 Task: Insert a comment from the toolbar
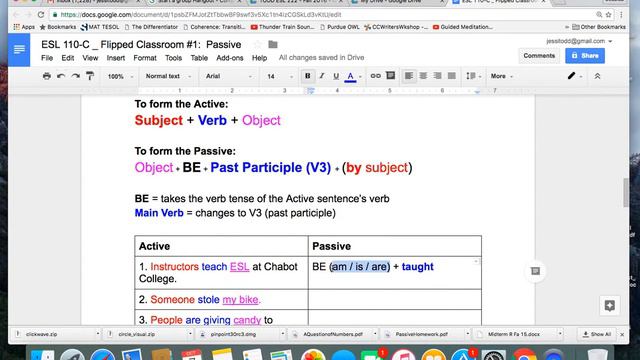pos(391,76)
